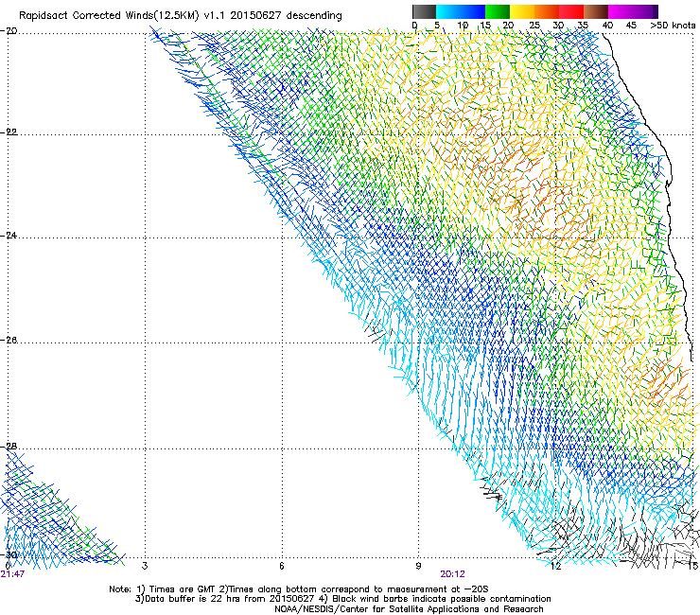
Task: Click the '6' longitude axis label
Action: point(281,566)
